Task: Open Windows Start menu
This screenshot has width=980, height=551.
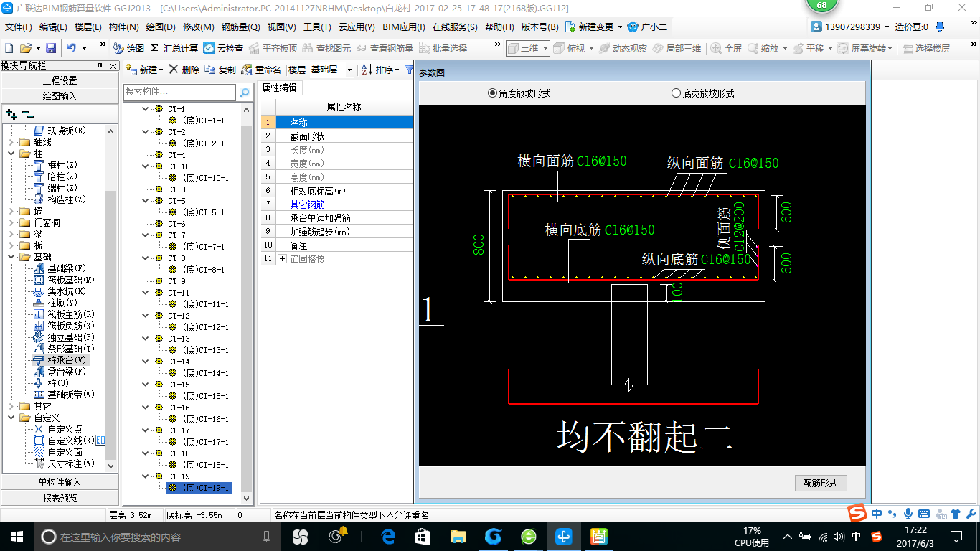Action: pyautogui.click(x=17, y=537)
